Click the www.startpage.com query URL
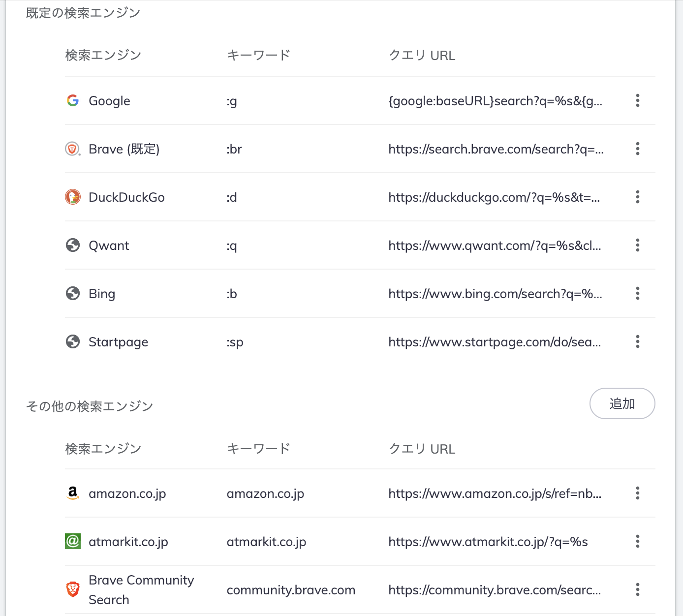The image size is (683, 616). (x=495, y=342)
